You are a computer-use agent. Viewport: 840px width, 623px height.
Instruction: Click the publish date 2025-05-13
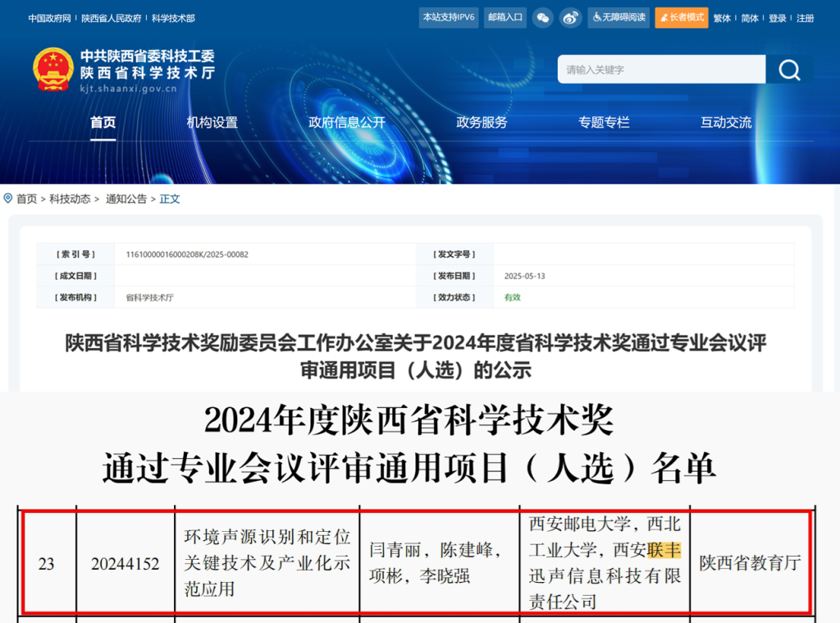coord(524,276)
